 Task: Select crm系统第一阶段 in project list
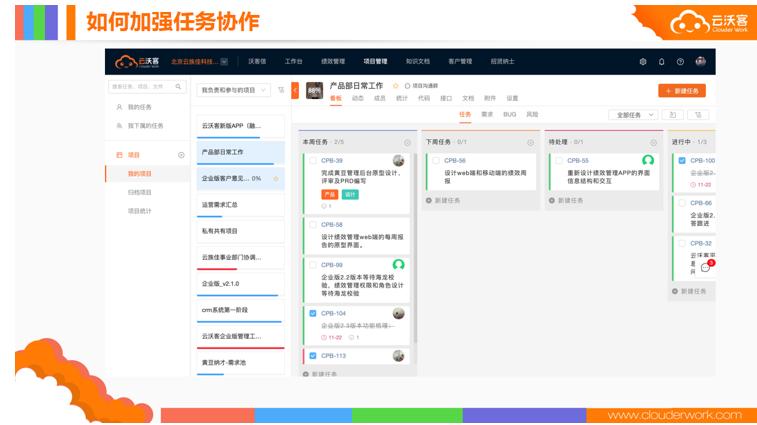tap(240, 310)
